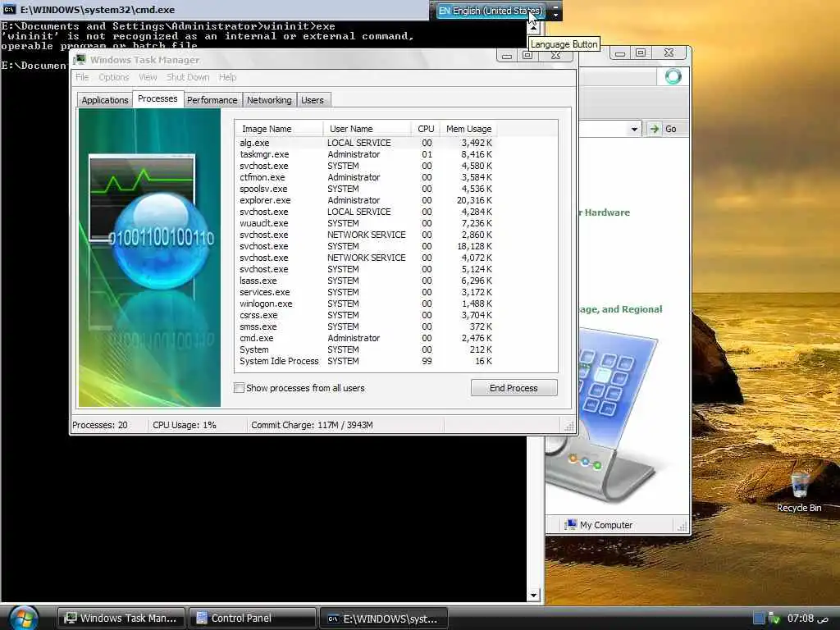Sort by the CPU column header
Screen dimensions: 840x630
pyautogui.click(x=426, y=129)
